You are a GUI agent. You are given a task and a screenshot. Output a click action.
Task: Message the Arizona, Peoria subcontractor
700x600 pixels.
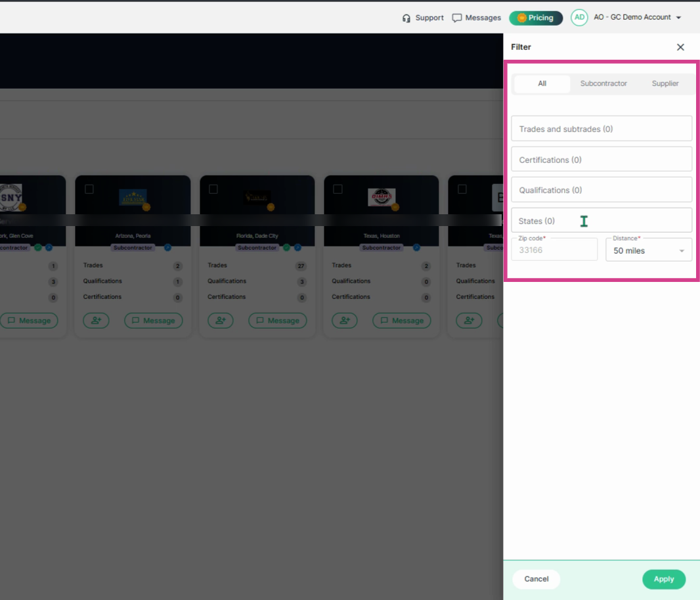[x=153, y=320]
